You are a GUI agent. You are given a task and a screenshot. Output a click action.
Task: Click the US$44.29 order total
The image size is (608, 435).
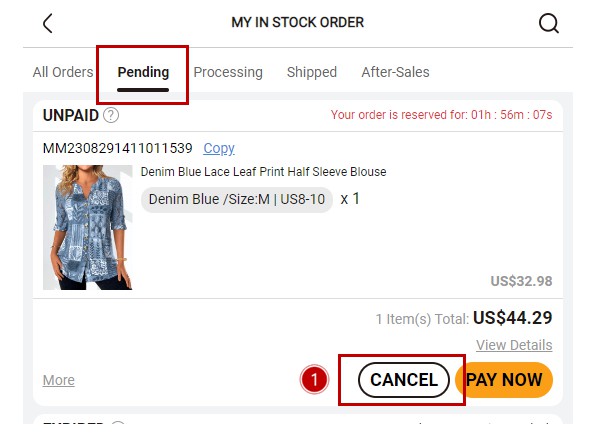pyautogui.click(x=512, y=318)
